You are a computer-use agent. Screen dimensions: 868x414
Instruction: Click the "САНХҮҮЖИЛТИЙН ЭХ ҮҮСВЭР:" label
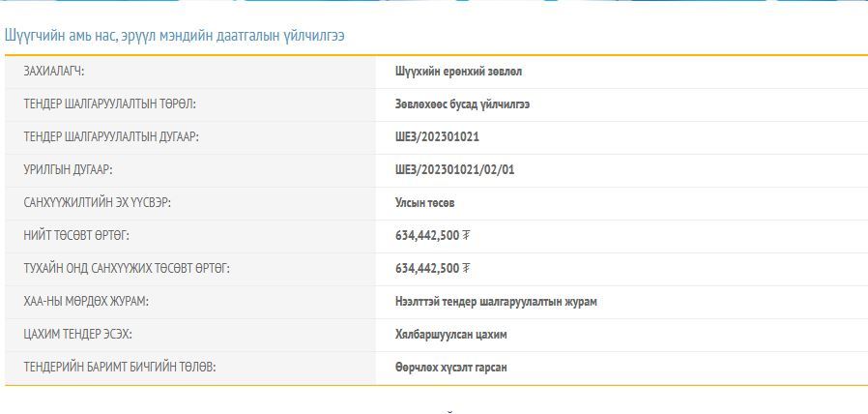click(x=103, y=203)
